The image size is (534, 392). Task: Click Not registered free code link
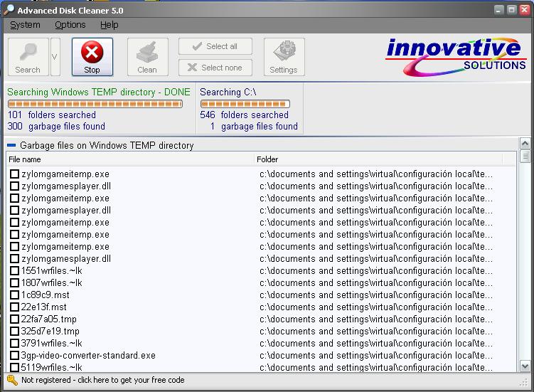tap(103, 380)
